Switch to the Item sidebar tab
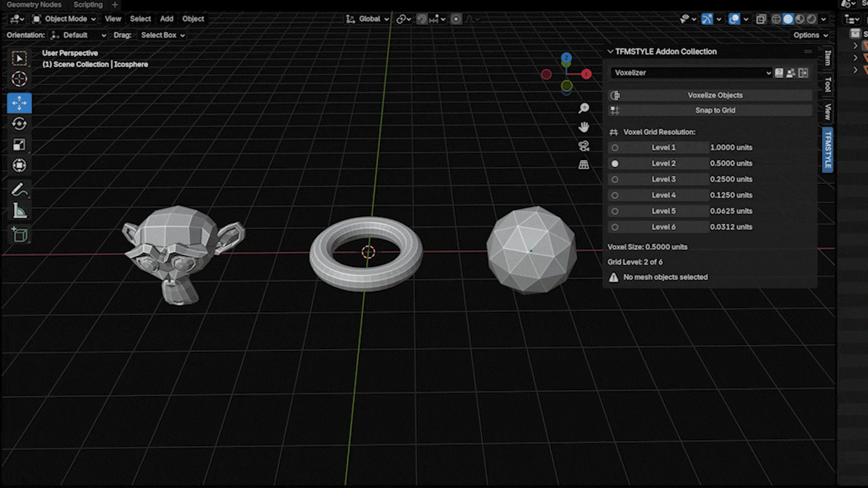The width and height of the screenshot is (868, 488). (x=828, y=58)
